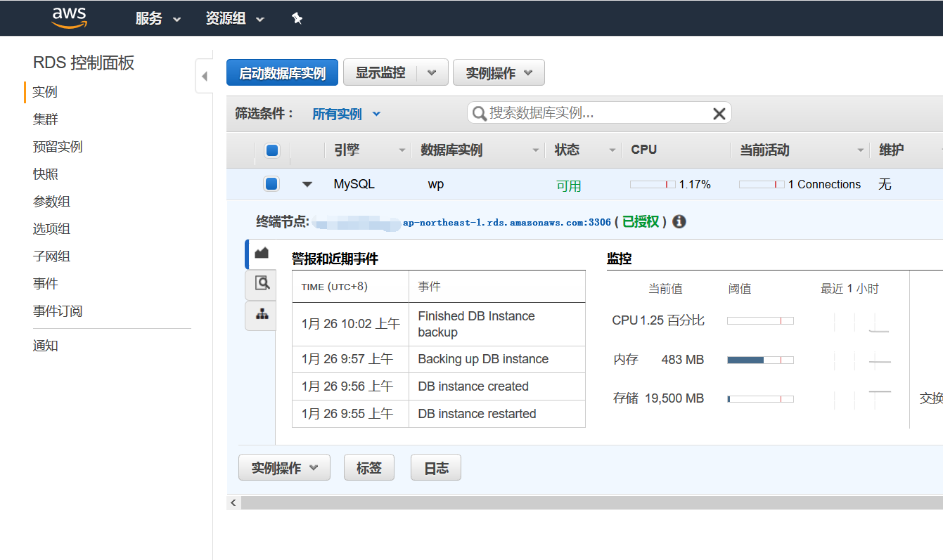Click the 内存 last-hour sparkline chart
Viewport: 943px width, 560px height.
point(863,360)
